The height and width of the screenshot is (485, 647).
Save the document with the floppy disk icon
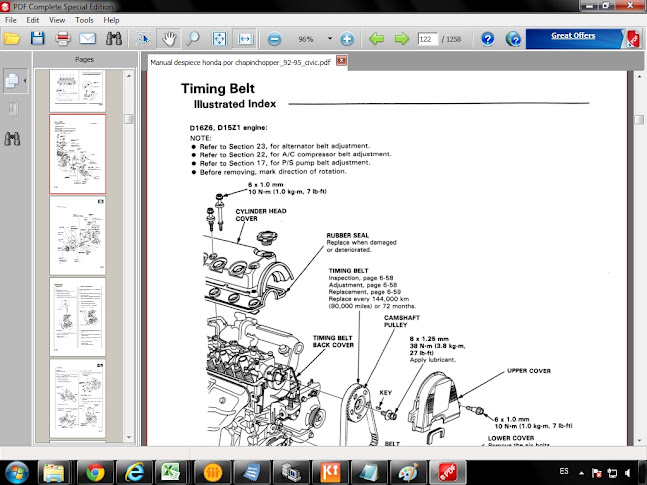(x=38, y=39)
